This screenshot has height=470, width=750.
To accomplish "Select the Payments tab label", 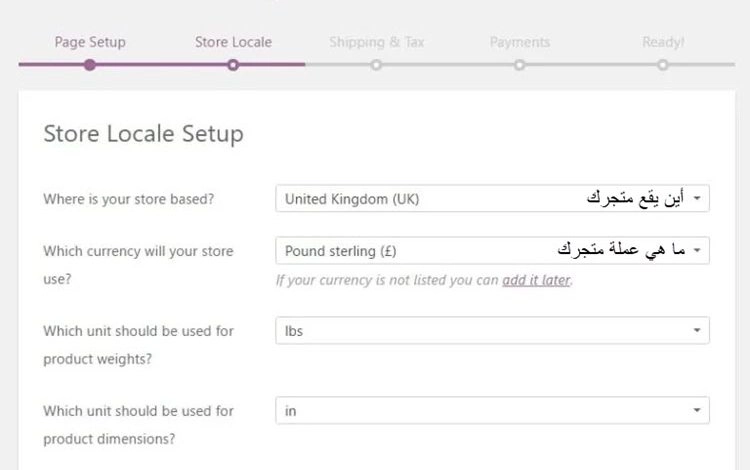I will point(520,42).
